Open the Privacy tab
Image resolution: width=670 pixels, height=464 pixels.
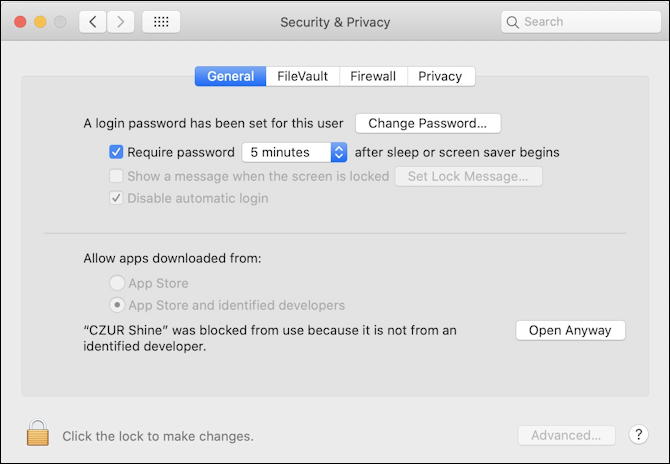[x=441, y=76]
